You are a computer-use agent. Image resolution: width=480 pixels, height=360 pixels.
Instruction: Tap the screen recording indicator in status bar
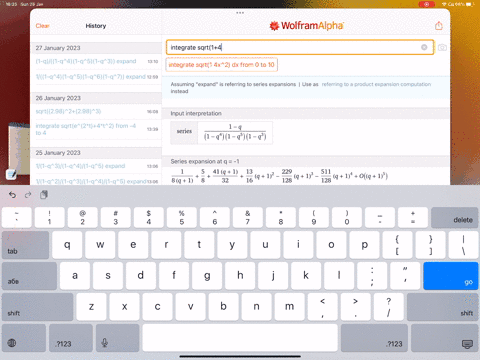[x=427, y=4]
